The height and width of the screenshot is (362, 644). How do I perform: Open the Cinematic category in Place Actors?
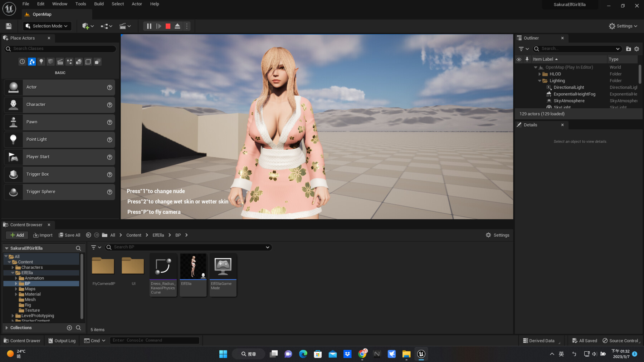pos(60,61)
